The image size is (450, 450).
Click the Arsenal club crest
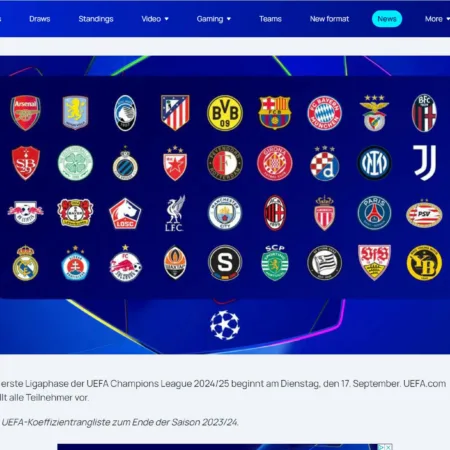[25, 113]
